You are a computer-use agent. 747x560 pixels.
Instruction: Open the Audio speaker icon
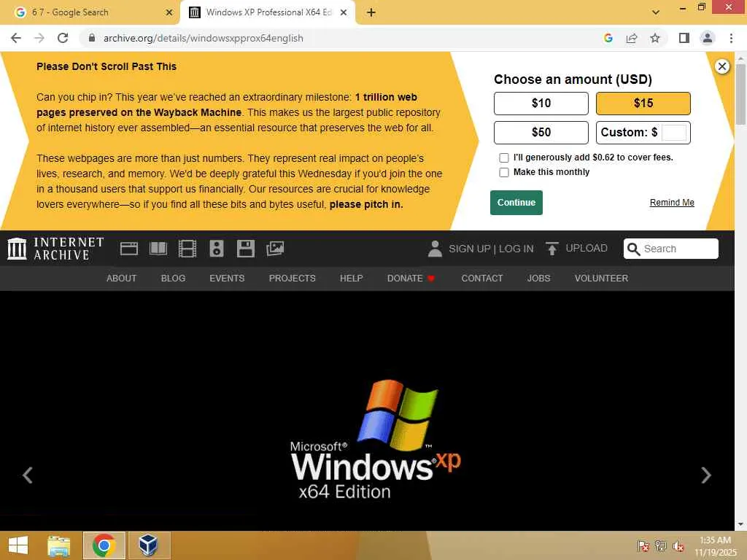pos(217,249)
